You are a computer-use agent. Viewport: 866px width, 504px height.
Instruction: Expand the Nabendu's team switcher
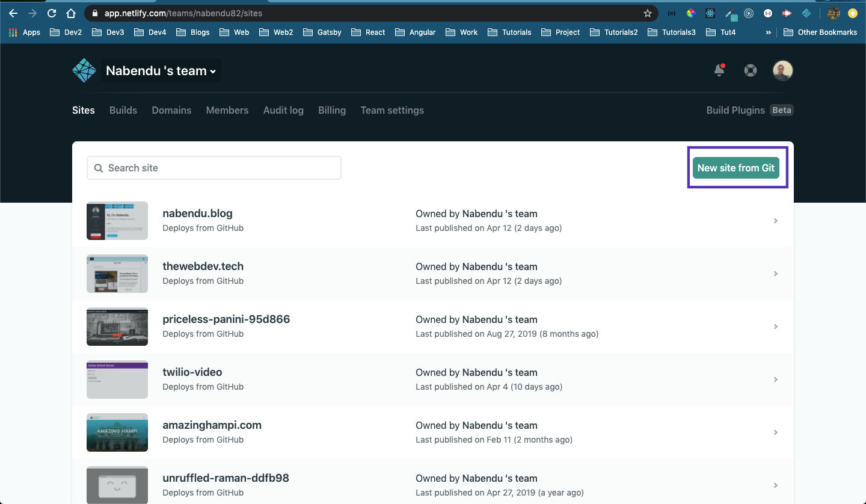tap(161, 70)
